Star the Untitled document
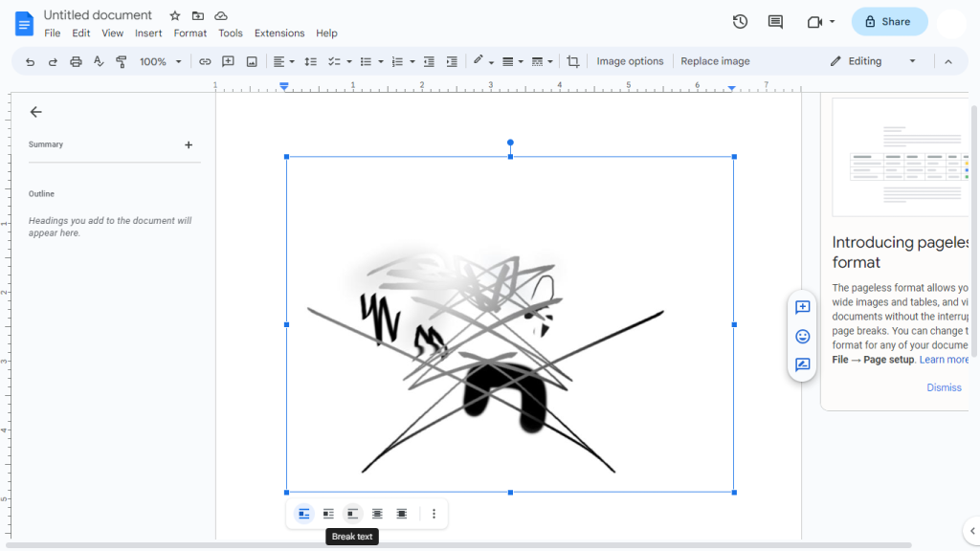This screenshot has width=980, height=551. (x=174, y=16)
